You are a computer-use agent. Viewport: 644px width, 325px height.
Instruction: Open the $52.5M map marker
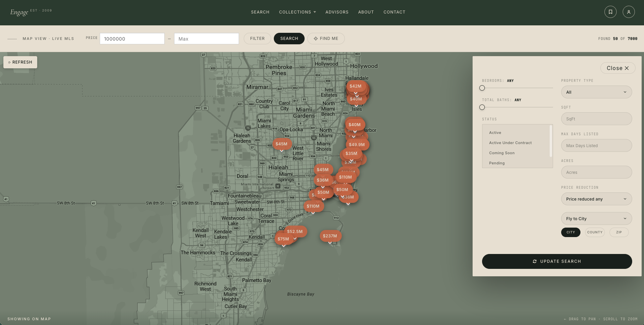[x=295, y=232]
